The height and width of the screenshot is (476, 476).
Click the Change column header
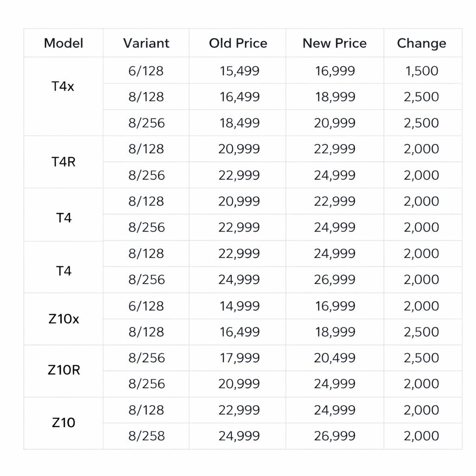pos(422,43)
